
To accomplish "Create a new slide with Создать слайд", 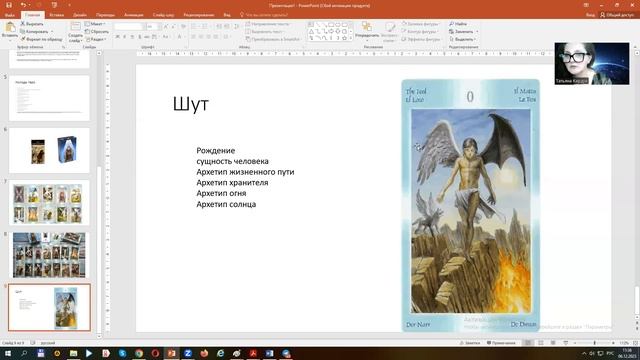I will tap(76, 32).
